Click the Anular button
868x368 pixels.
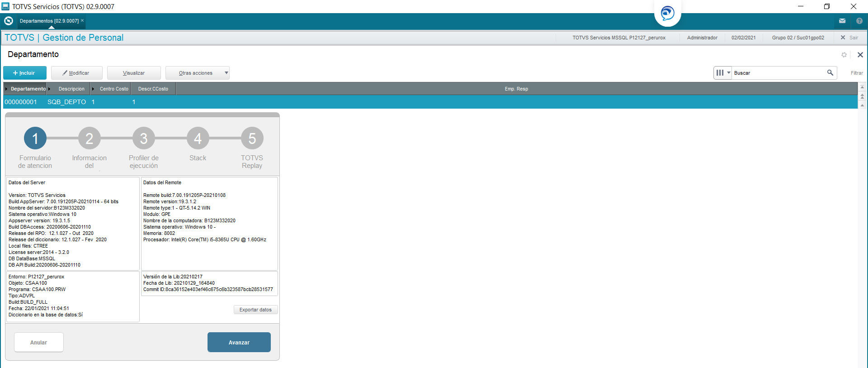39,343
